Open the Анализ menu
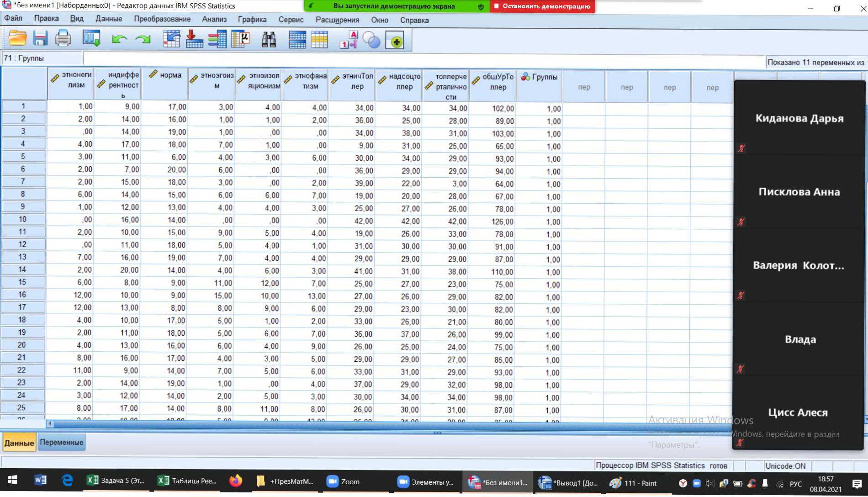The height and width of the screenshot is (497, 868). (214, 19)
